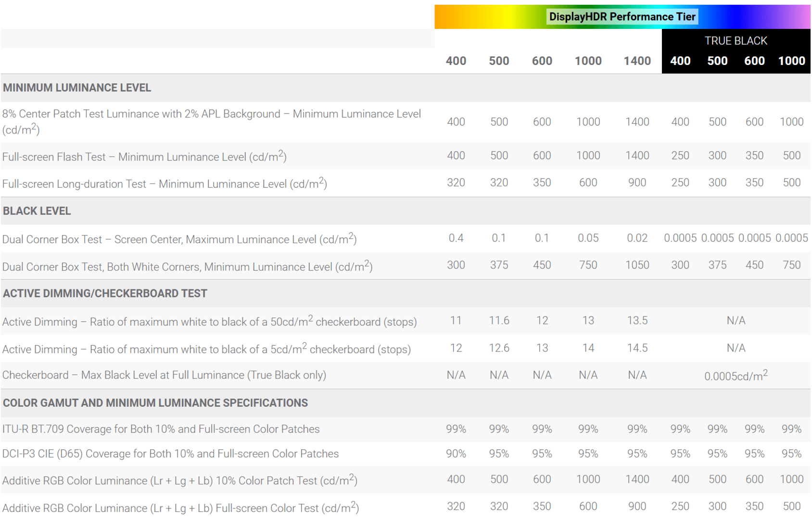
Task: Click the 13.5 stops active dimming value
Action: coord(637,321)
